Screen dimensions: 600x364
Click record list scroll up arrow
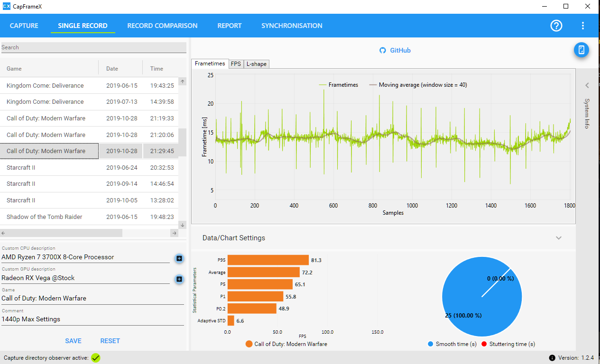(183, 82)
